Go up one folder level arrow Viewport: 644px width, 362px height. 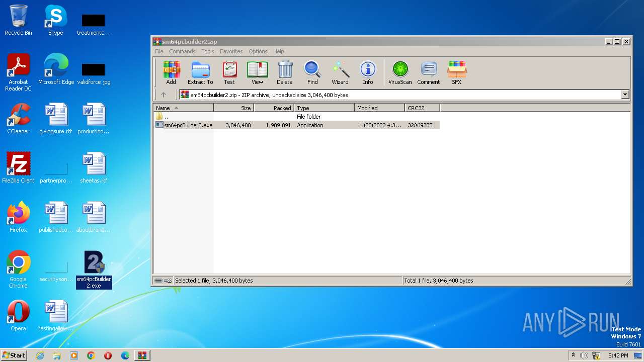point(164,95)
